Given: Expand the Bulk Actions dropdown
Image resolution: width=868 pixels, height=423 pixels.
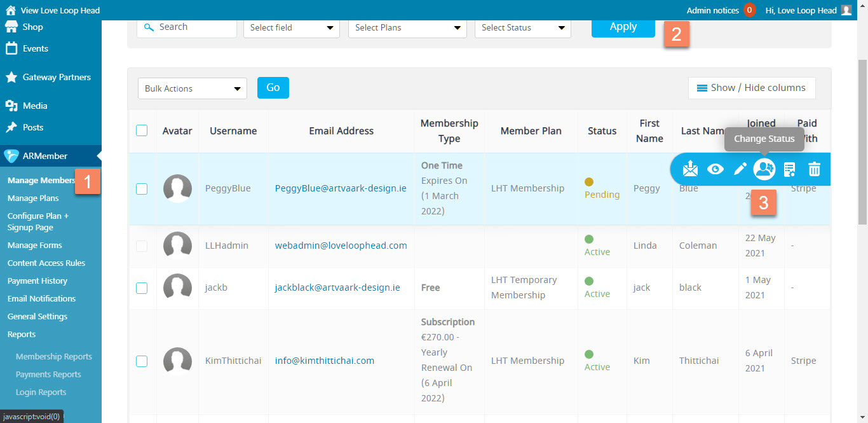Looking at the screenshot, I should click(x=192, y=88).
